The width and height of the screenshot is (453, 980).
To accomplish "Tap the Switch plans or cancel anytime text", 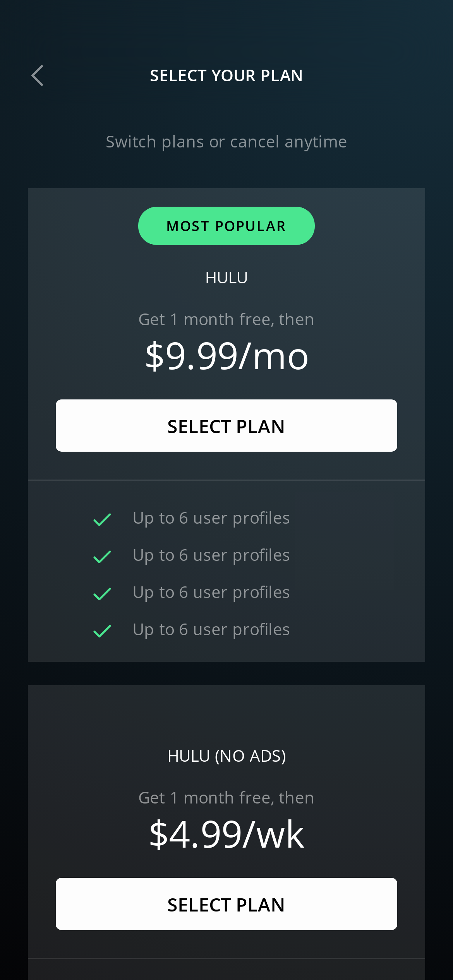I will (226, 142).
